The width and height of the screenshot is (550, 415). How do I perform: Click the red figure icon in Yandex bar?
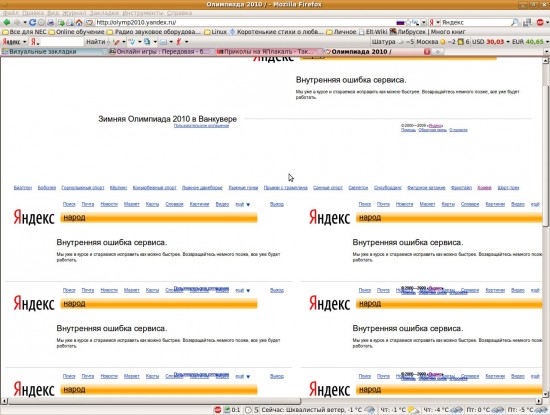point(179,42)
